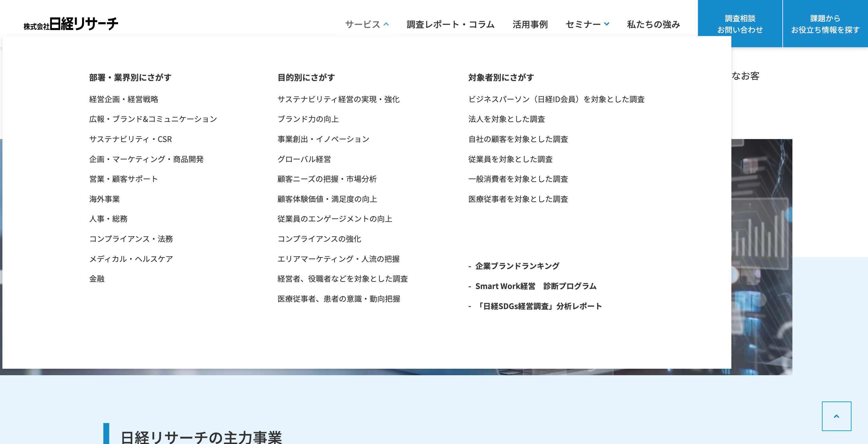Screen dimensions: 868x444
Task: Select 医療従事者、患者の意識・動向把握 link
Action: pyautogui.click(x=339, y=299)
